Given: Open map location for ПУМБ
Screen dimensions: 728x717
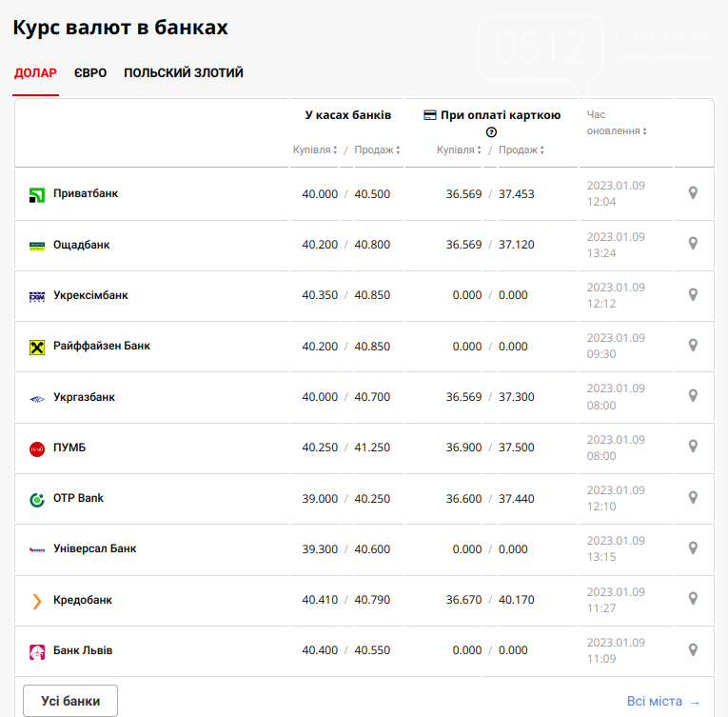Looking at the screenshot, I should pyautogui.click(x=693, y=447).
